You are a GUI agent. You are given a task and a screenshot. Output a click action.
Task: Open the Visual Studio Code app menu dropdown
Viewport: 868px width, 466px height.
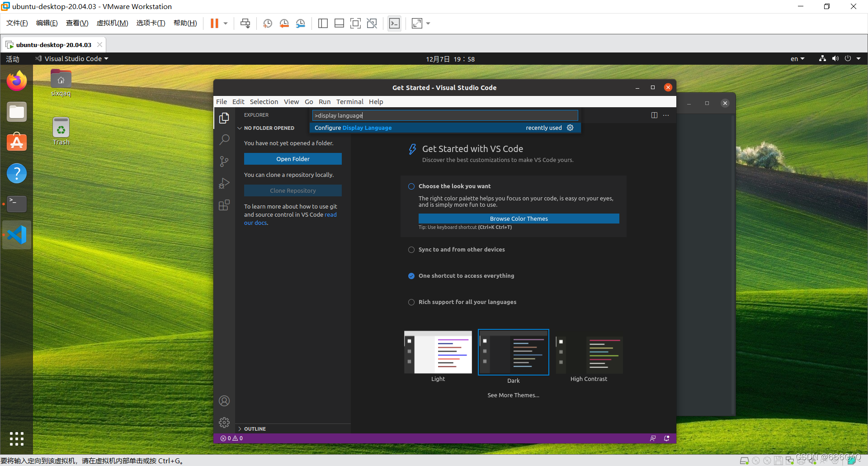(72, 58)
